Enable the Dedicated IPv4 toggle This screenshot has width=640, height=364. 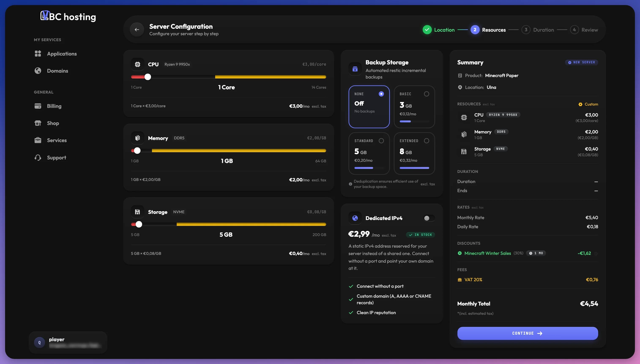[429, 218]
